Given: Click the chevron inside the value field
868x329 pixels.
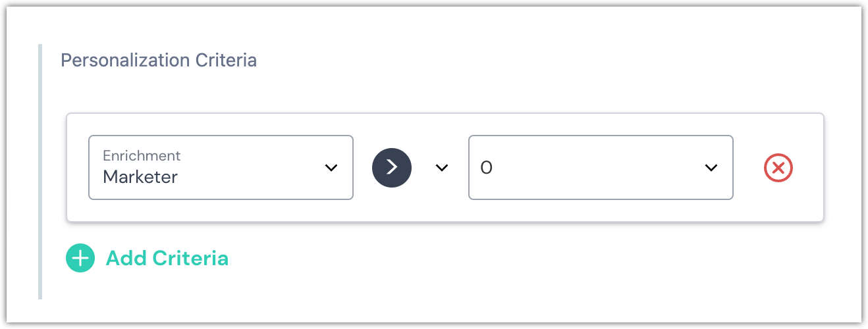Looking at the screenshot, I should pos(711,168).
